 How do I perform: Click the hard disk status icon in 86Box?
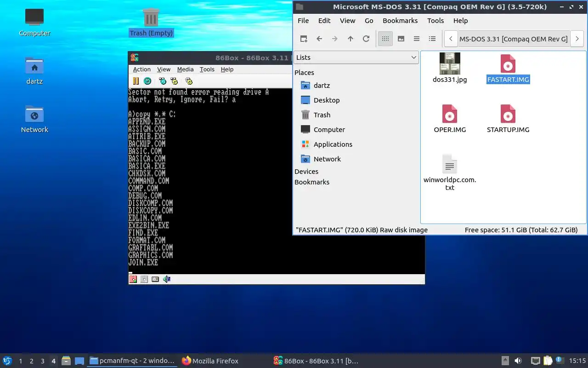[155, 279]
